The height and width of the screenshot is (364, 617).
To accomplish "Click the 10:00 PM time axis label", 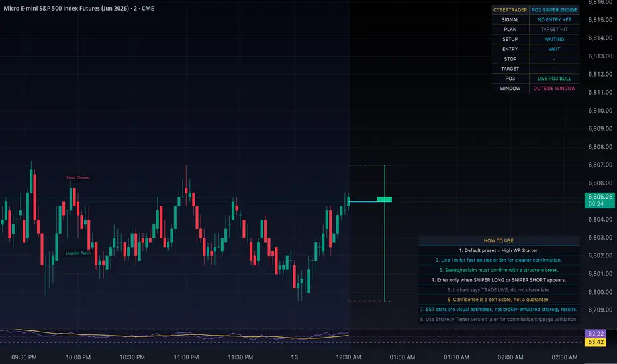I will coord(78,357).
